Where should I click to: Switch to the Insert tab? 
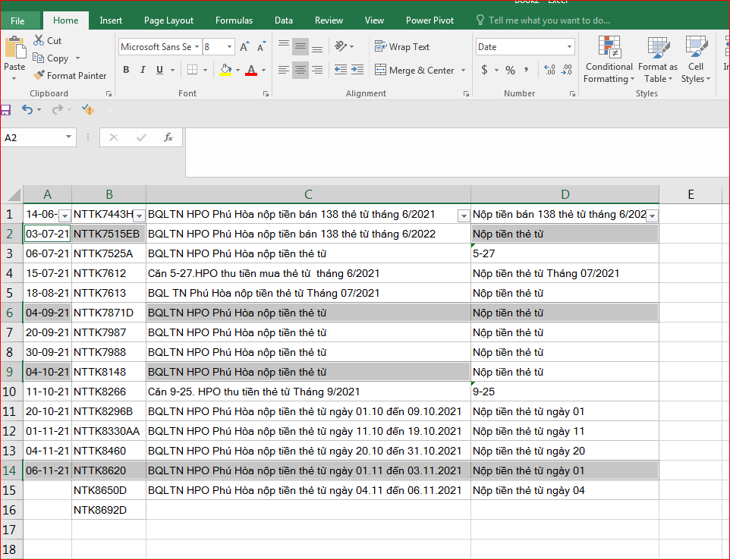click(x=111, y=20)
